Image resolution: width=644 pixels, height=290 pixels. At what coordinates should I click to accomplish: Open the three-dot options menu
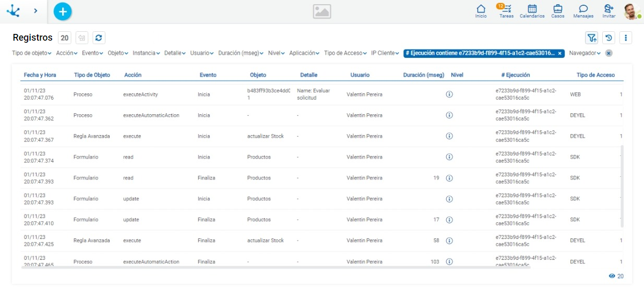pyautogui.click(x=626, y=38)
